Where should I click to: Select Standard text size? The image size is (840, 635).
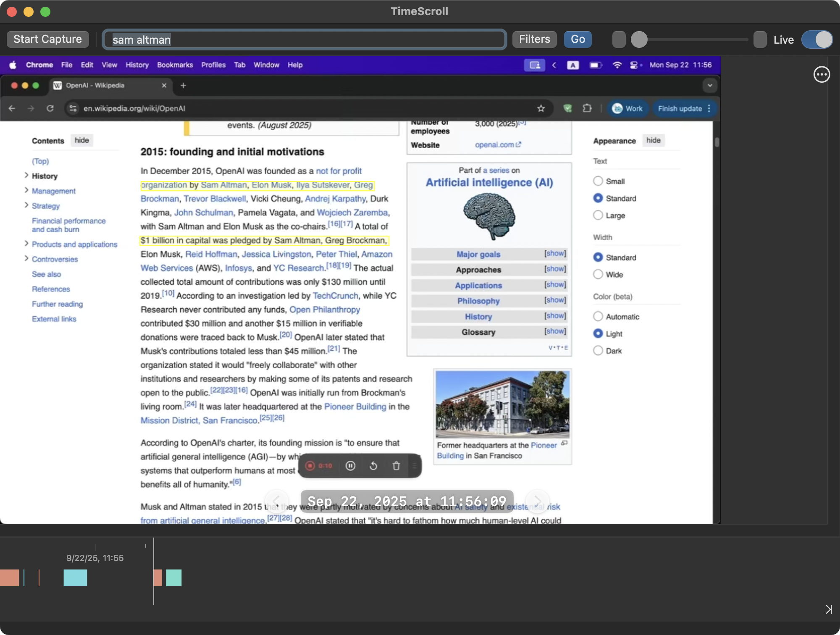pyautogui.click(x=598, y=198)
